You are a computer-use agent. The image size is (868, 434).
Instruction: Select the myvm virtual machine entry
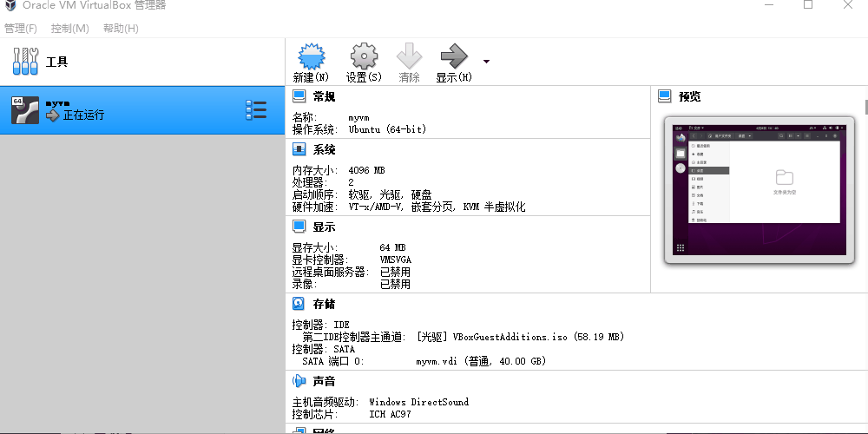130,109
